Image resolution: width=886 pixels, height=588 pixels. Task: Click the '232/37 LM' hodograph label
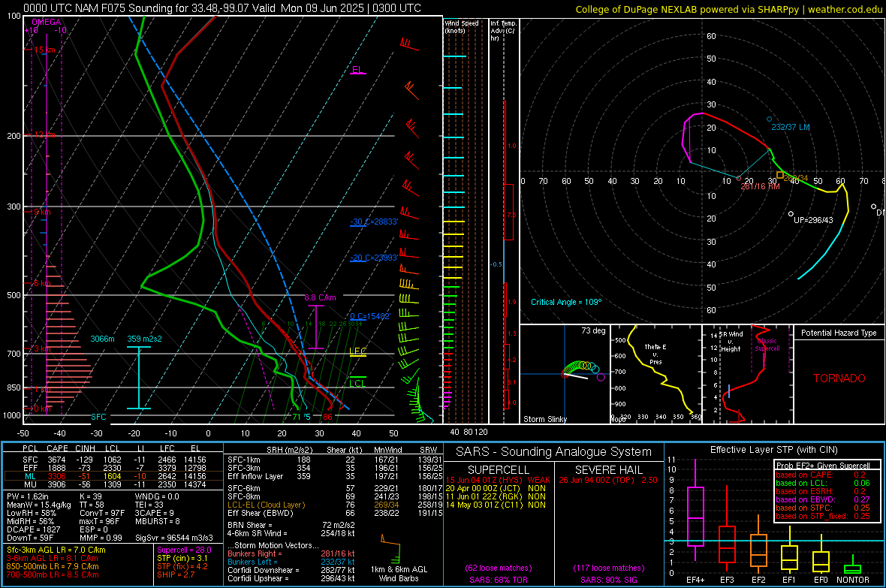click(791, 127)
